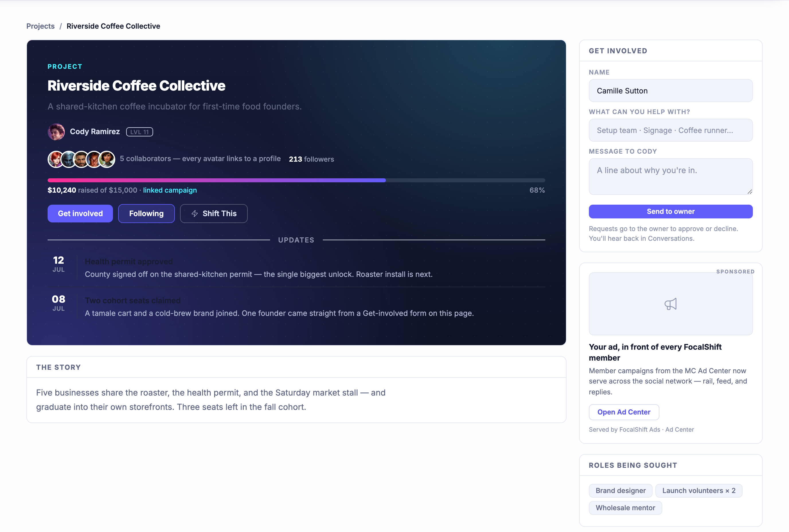Toggle the Following button
The width and height of the screenshot is (789, 532).
pos(146,214)
